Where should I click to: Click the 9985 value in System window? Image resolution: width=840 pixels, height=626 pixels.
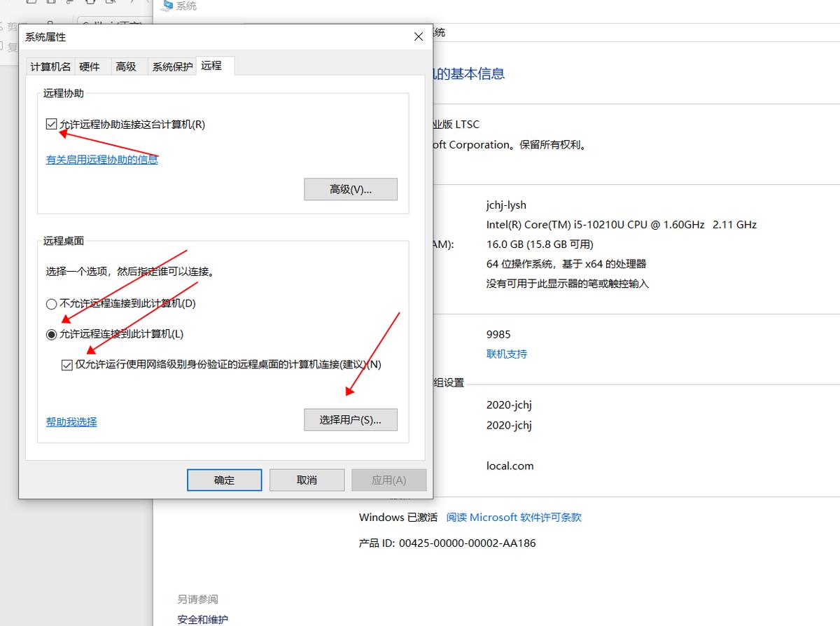coord(498,334)
